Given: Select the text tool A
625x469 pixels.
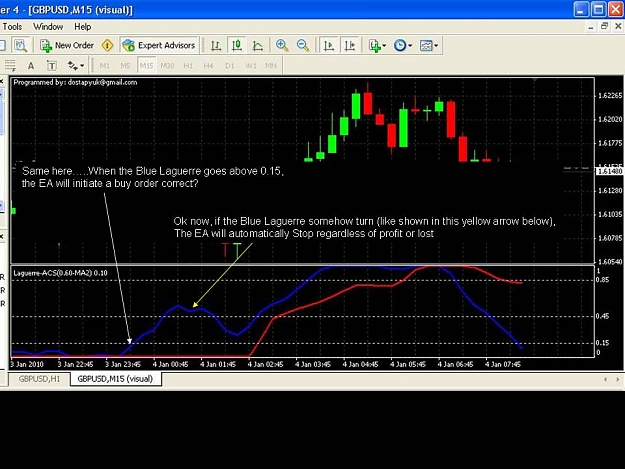Looking at the screenshot, I should click(x=31, y=66).
